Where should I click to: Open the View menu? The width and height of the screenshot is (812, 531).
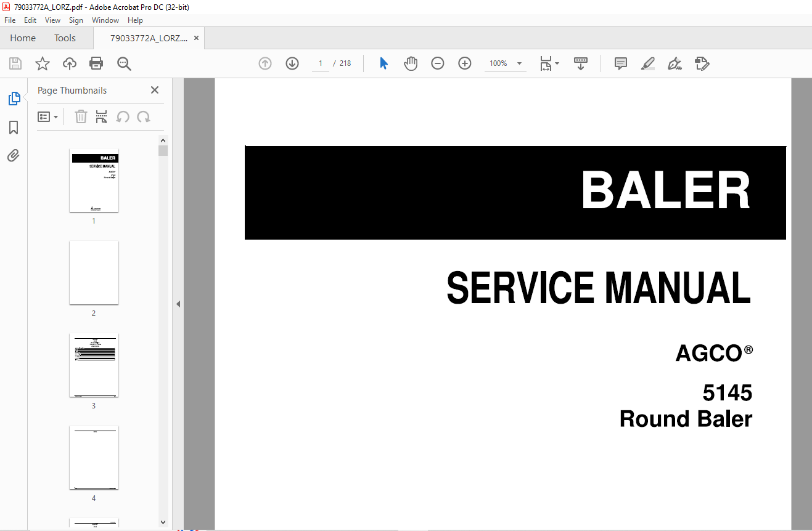tap(53, 20)
